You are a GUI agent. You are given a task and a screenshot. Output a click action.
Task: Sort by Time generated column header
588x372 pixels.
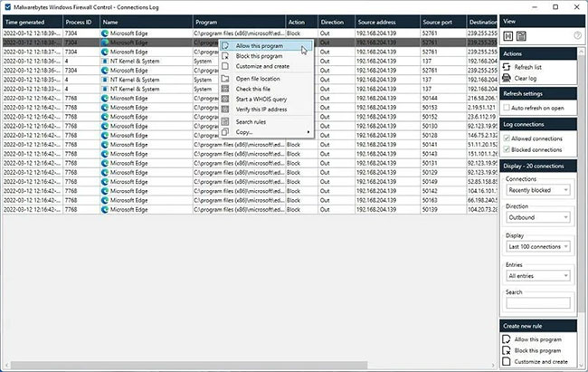click(x=33, y=22)
